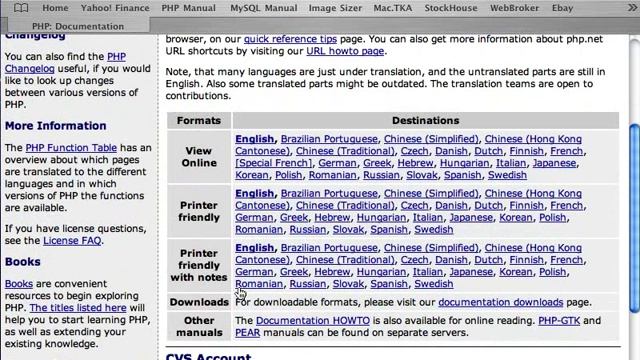
Task: View Online manual in Japanese
Action: point(554,163)
